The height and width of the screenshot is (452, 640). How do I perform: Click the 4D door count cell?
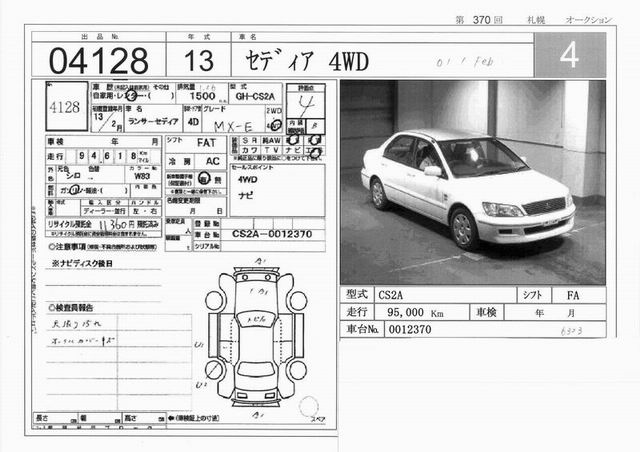(x=193, y=122)
